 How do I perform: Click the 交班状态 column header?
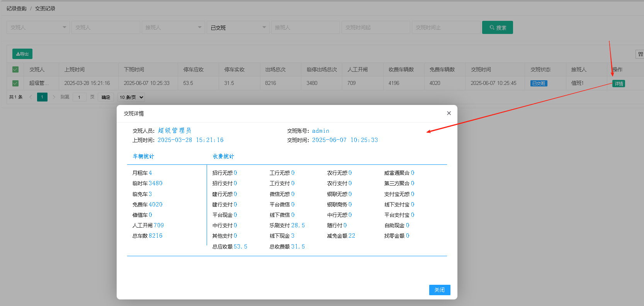(x=540, y=69)
